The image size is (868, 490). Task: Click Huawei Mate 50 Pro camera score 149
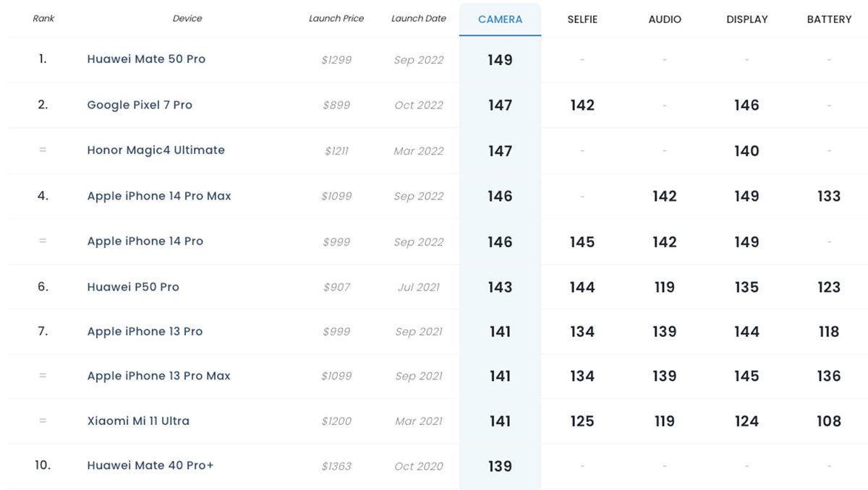click(500, 60)
